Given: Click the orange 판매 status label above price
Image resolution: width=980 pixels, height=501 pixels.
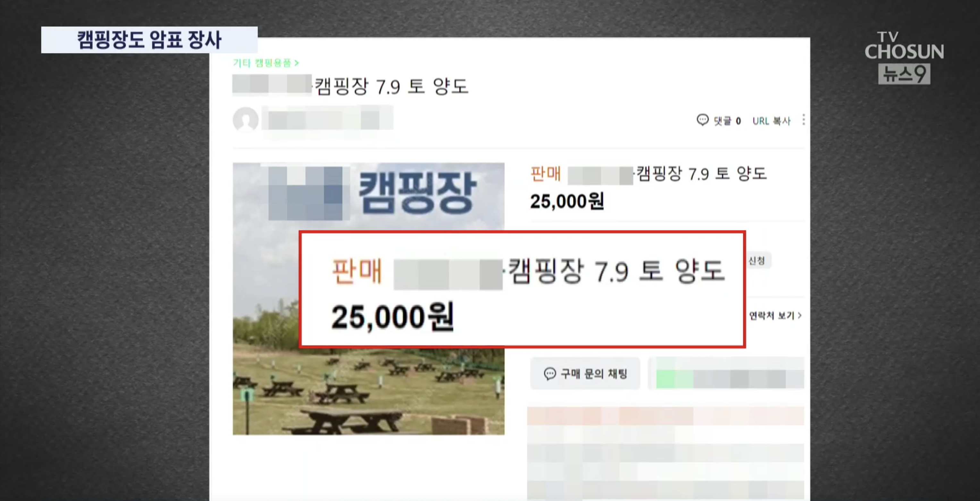Looking at the screenshot, I should 545,174.
